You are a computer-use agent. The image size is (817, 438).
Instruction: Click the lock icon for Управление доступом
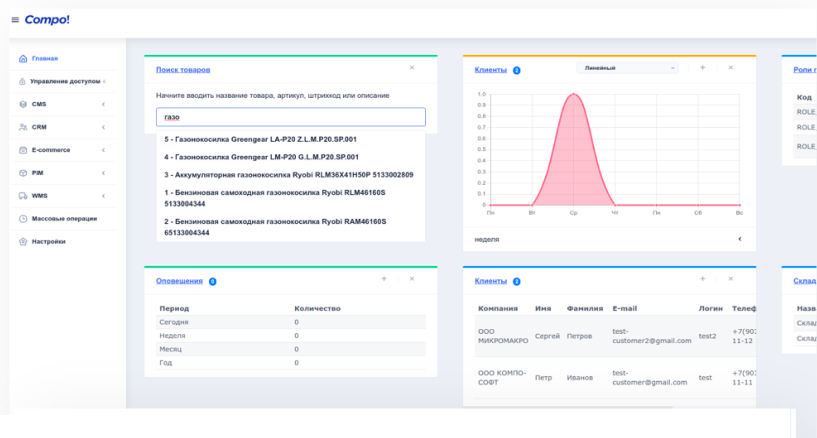coord(22,81)
